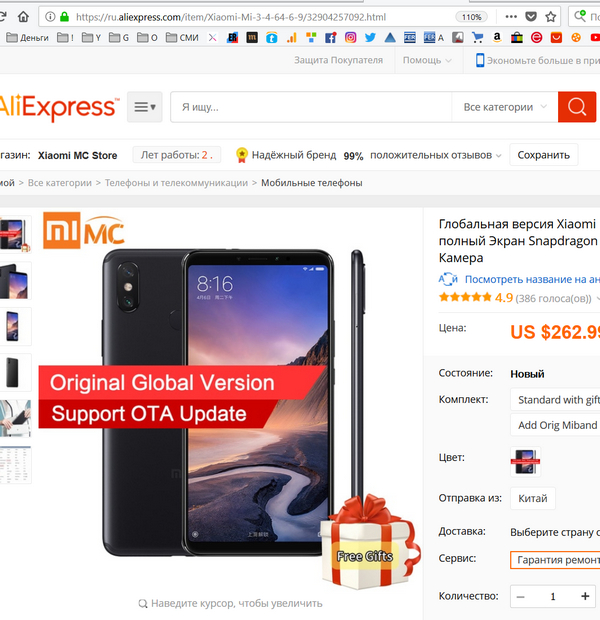Expand the 'Все категории' search dropdown
The height and width of the screenshot is (620, 600).
tap(505, 107)
